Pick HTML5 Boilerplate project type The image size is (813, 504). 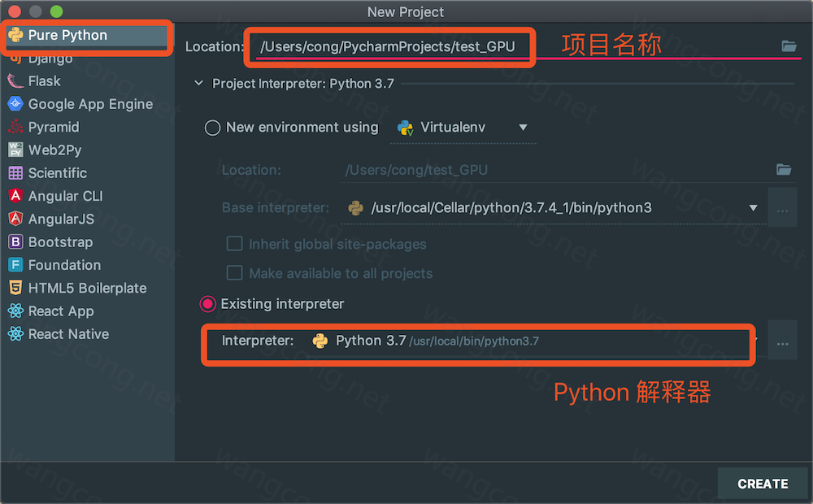[87, 288]
